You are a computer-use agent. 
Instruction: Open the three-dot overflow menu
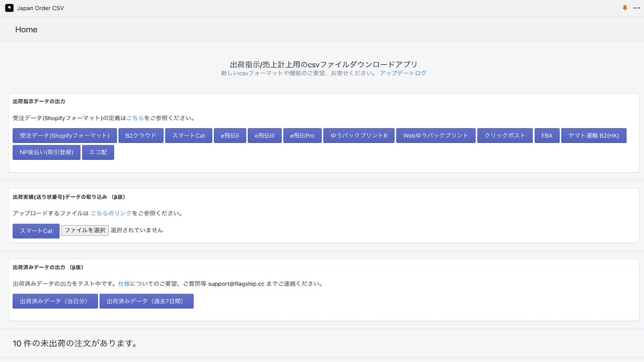(x=636, y=8)
